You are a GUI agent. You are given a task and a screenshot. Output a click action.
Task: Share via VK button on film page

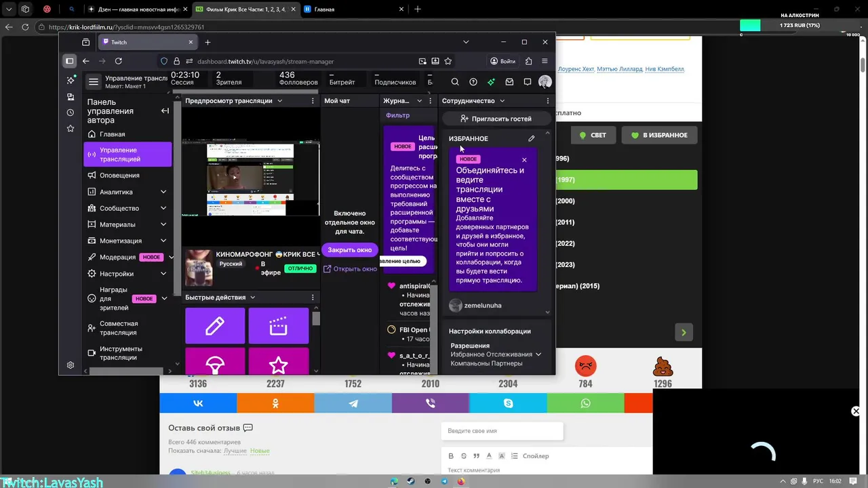click(198, 403)
